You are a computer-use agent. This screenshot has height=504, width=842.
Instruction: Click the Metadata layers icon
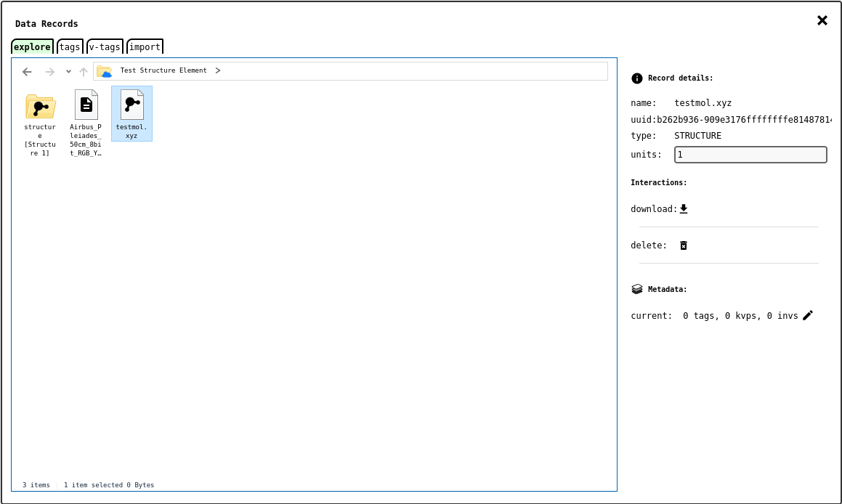coord(637,289)
